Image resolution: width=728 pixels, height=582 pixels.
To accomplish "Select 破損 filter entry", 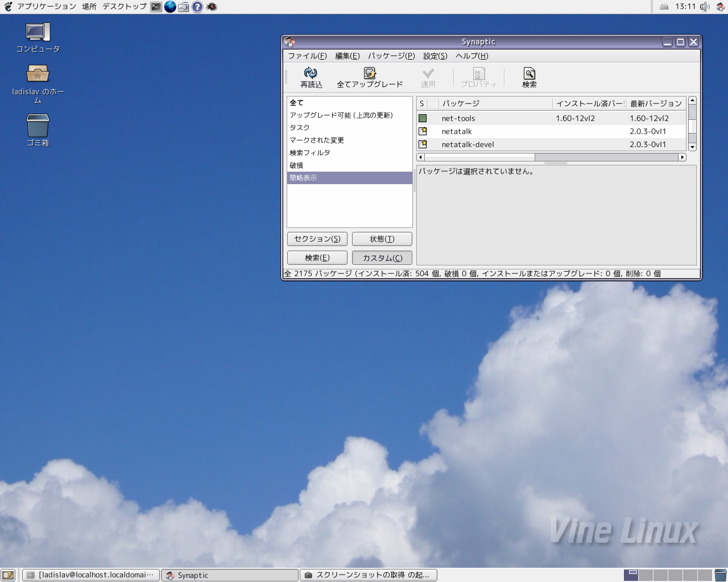I will pyautogui.click(x=350, y=165).
